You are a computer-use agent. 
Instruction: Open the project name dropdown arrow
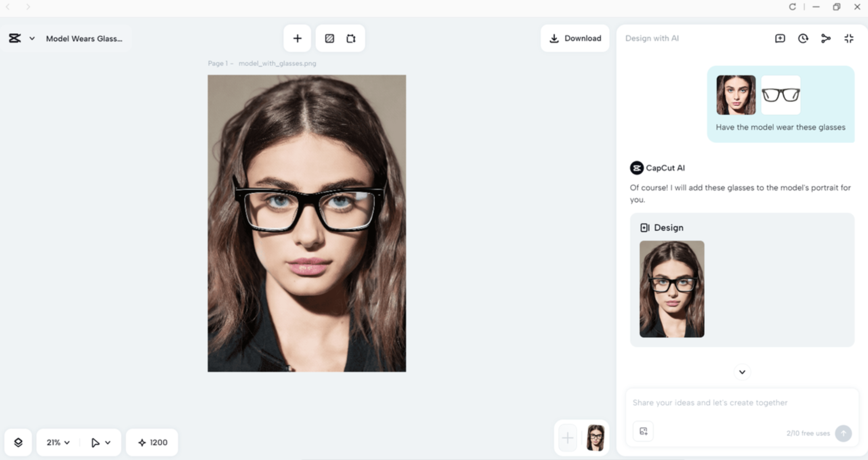tap(31, 38)
